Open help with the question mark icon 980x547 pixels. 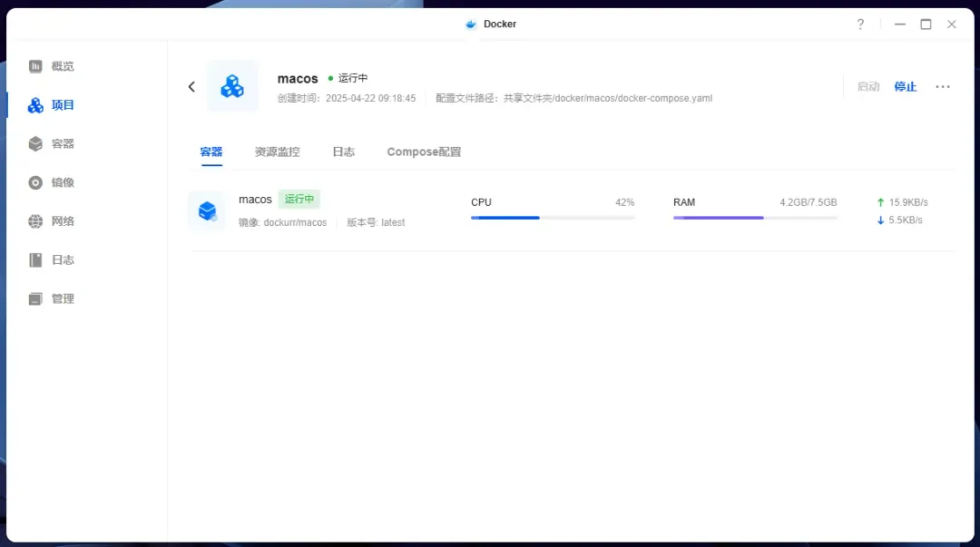tap(860, 24)
